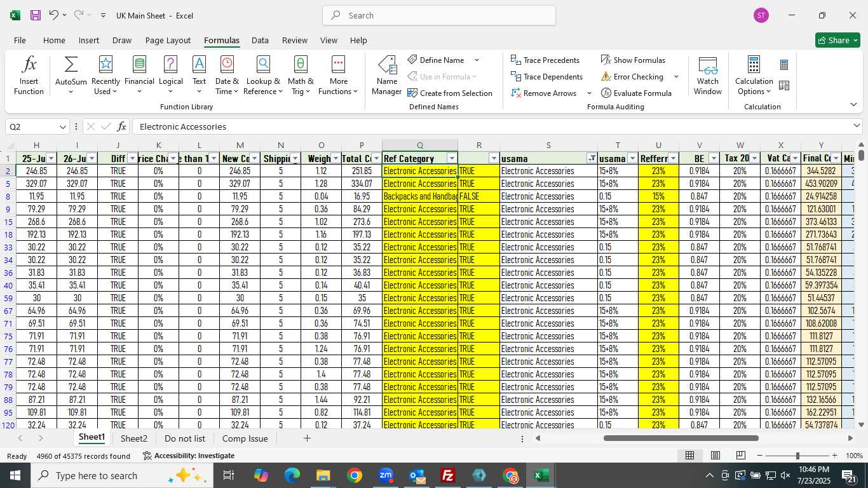Zoom out with the minus button

click(x=760, y=456)
